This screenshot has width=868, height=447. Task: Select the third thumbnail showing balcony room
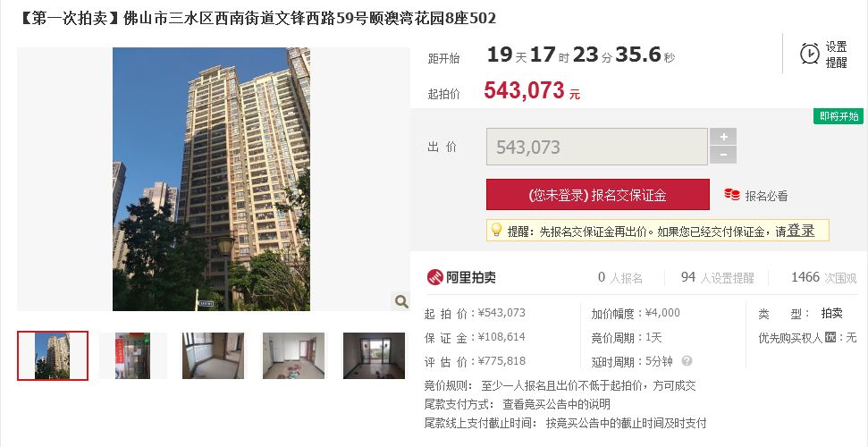pyautogui.click(x=213, y=356)
